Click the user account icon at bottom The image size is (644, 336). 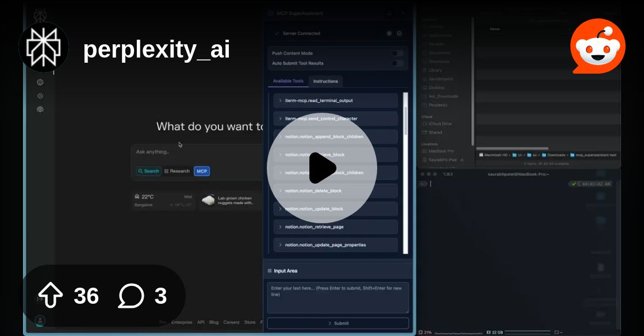pos(40,320)
